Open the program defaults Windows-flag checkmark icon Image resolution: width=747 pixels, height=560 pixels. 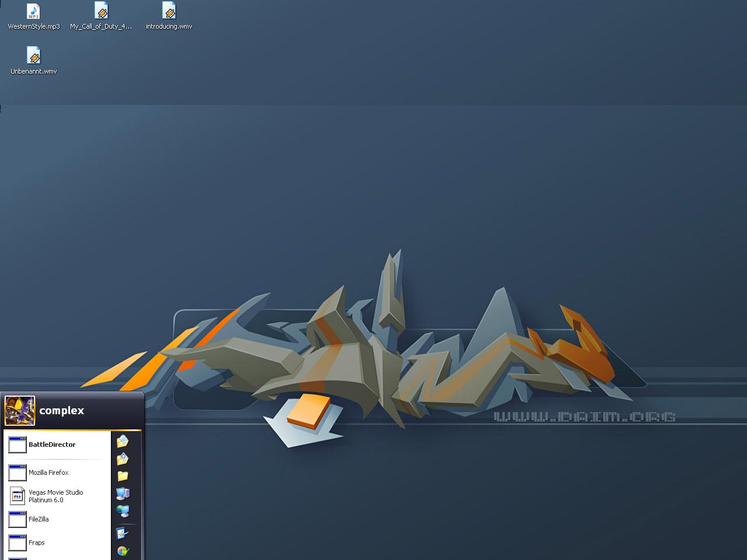coord(123,551)
